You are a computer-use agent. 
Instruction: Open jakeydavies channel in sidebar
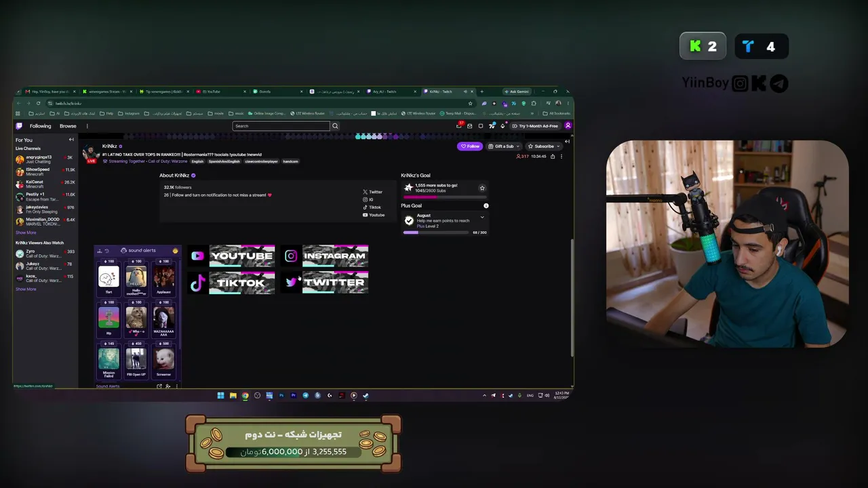[x=45, y=209]
